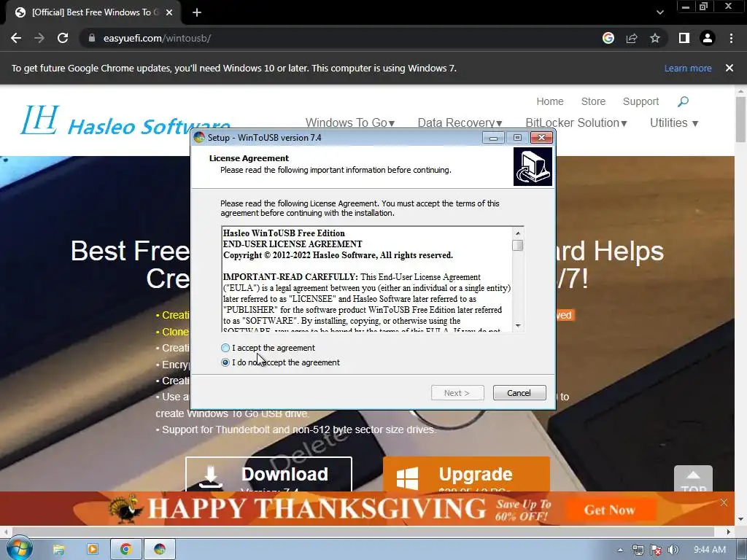
Task: Show hidden system tray icons
Action: click(x=620, y=550)
